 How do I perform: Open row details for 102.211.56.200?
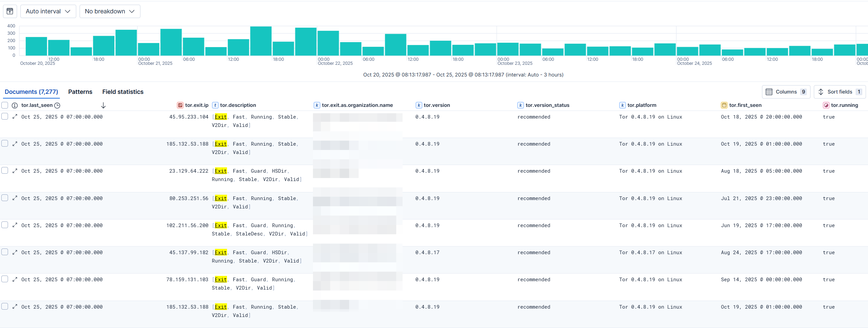point(15,225)
